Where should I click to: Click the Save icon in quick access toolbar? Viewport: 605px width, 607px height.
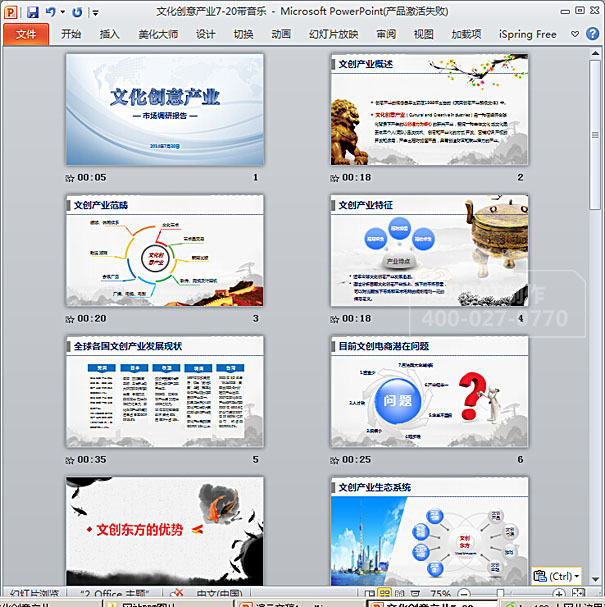[32, 12]
